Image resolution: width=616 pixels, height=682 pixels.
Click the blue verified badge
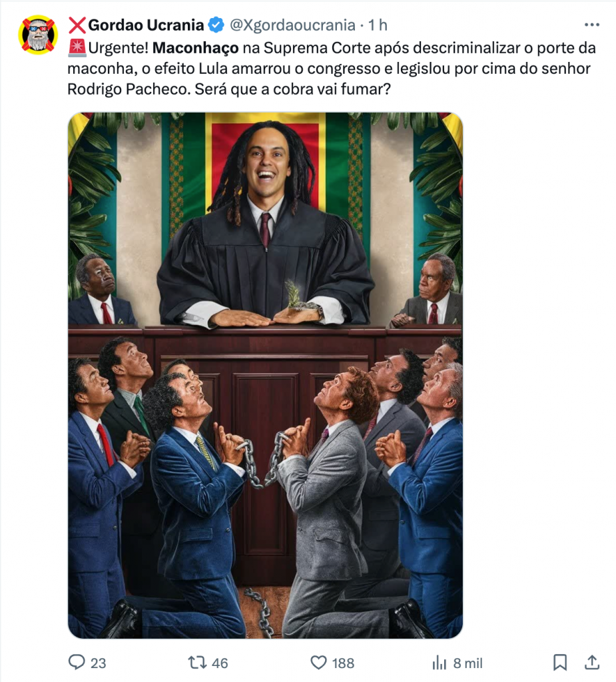pos(216,25)
